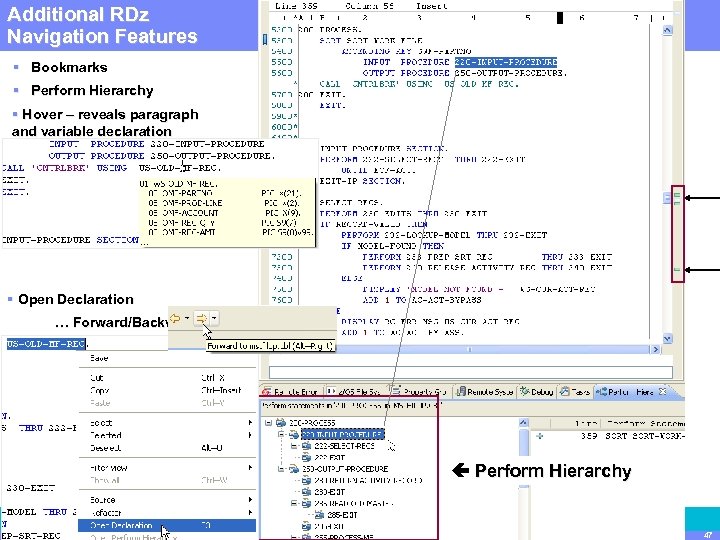Click the Back navigation arrow icon
The width and height of the screenshot is (720, 540).
click(175, 318)
